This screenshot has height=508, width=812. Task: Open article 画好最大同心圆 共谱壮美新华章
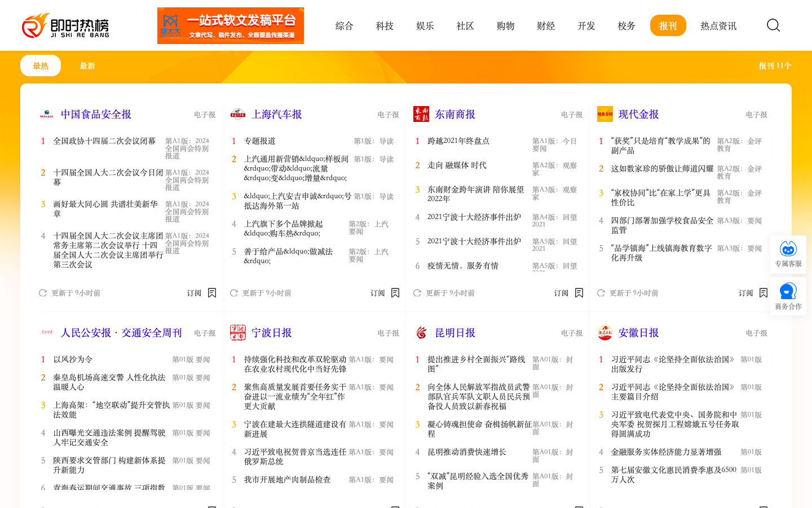point(105,209)
